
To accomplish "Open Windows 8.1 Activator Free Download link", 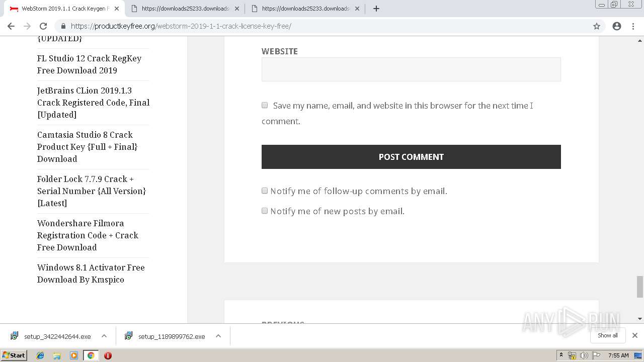I will point(91,274).
